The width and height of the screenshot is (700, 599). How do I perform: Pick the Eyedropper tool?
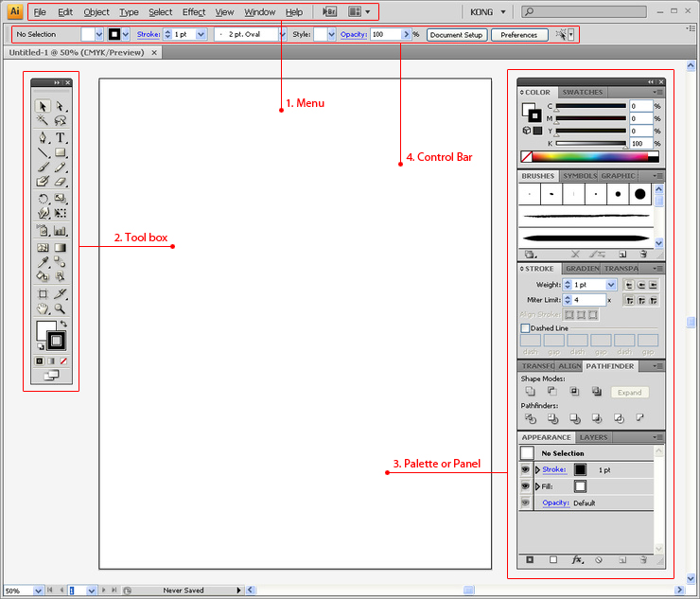point(43,262)
